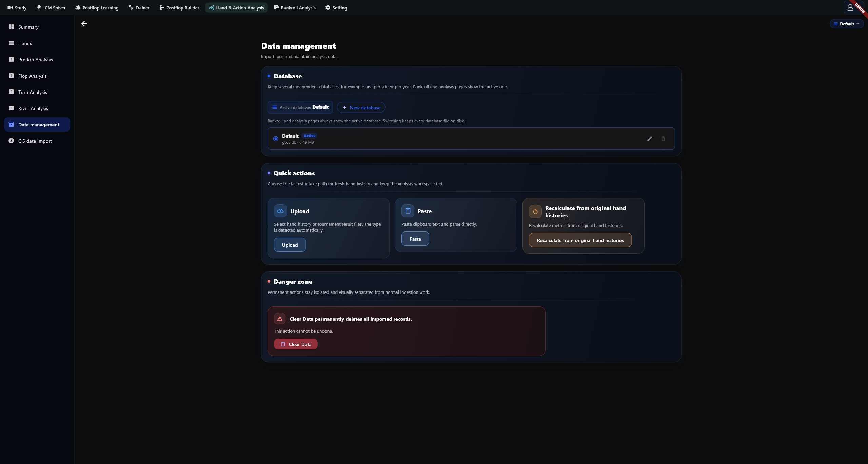The image size is (868, 464).
Task: Go to Turn Analysis in sidebar
Action: click(x=37, y=92)
